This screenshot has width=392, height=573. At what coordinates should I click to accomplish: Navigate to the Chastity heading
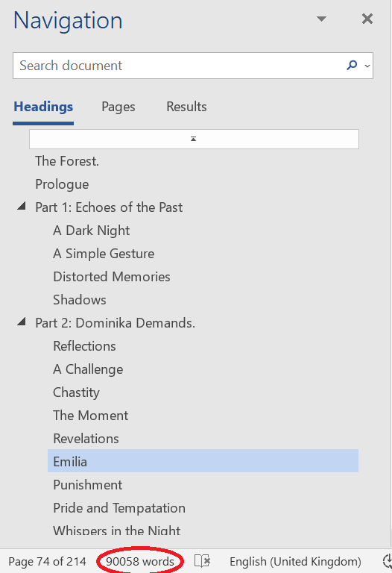point(76,392)
